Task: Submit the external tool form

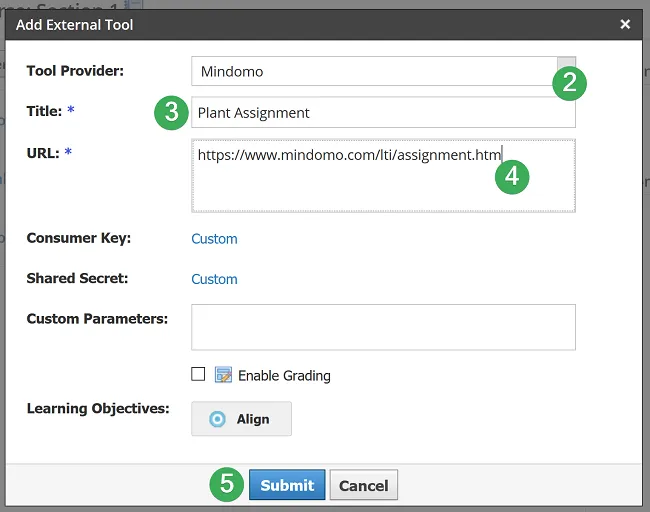Action: pyautogui.click(x=287, y=485)
